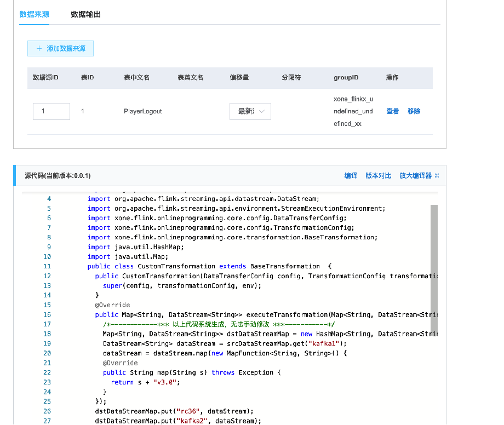Click the 表英文名 column header
504x425 pixels.
pyautogui.click(x=190, y=77)
